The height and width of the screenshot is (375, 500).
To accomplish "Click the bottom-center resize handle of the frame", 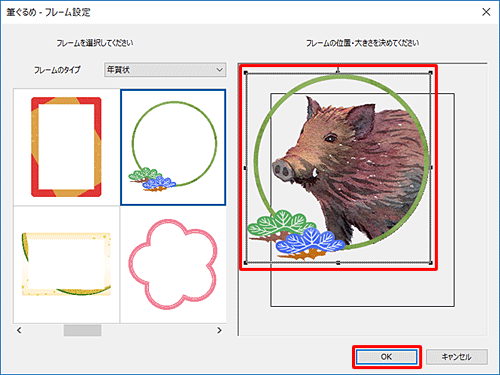I will (x=338, y=263).
